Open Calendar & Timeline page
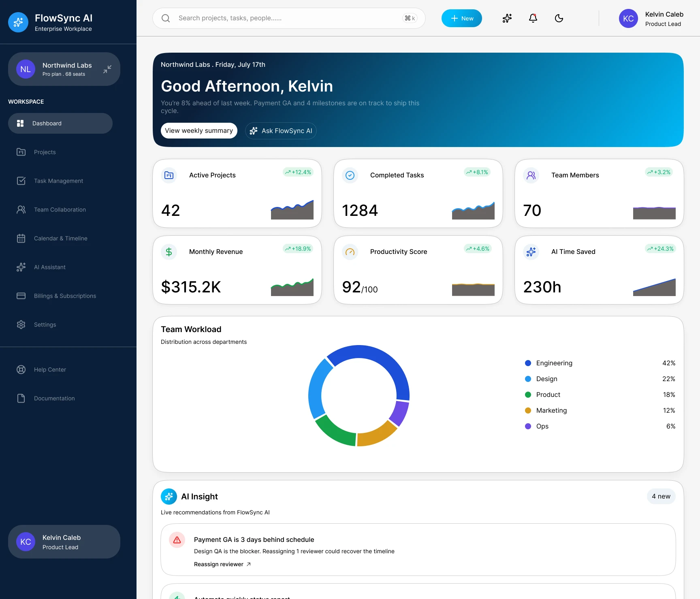 click(60, 239)
